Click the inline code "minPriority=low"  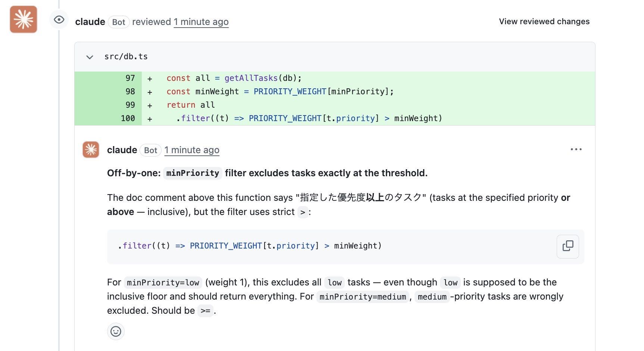coord(163,283)
